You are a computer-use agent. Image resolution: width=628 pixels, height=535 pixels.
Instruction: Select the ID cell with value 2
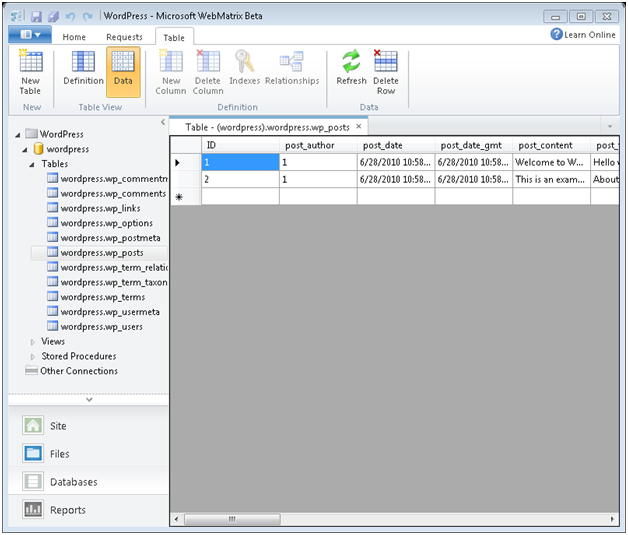click(240, 179)
